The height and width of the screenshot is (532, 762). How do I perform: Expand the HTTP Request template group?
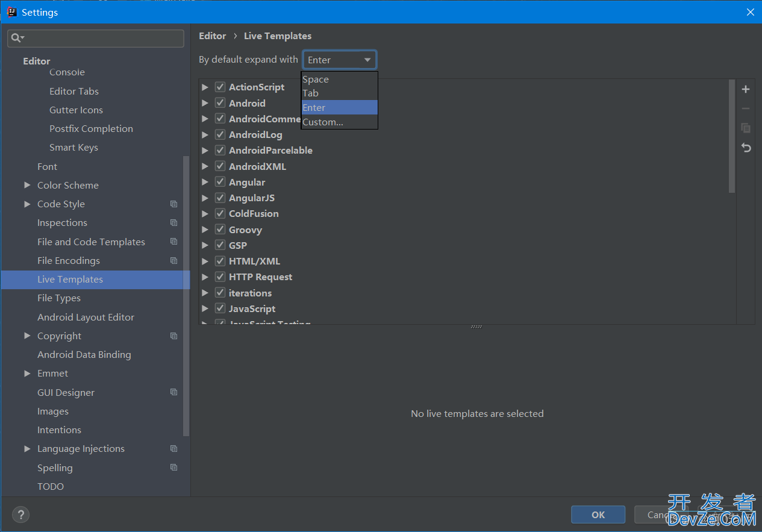coord(205,277)
